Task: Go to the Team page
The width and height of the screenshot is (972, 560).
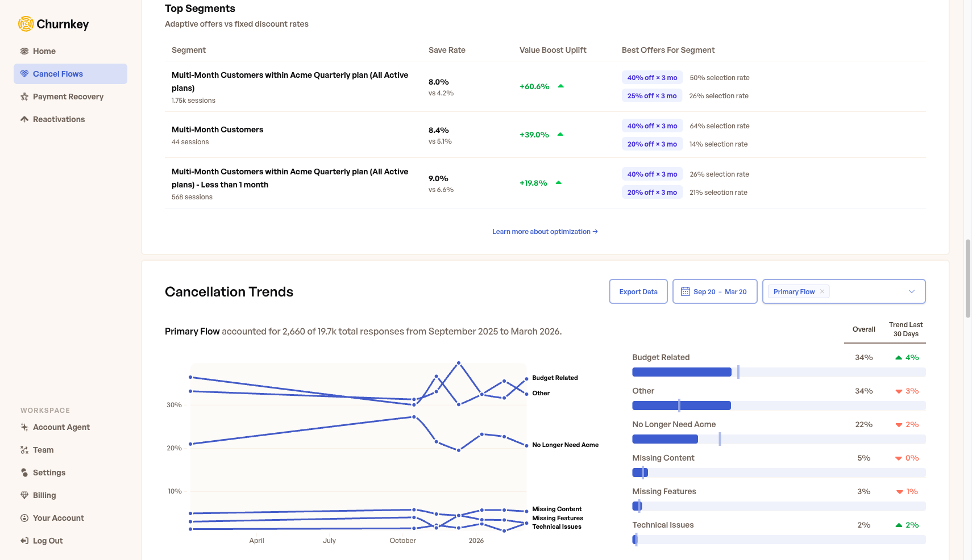Action: click(43, 450)
